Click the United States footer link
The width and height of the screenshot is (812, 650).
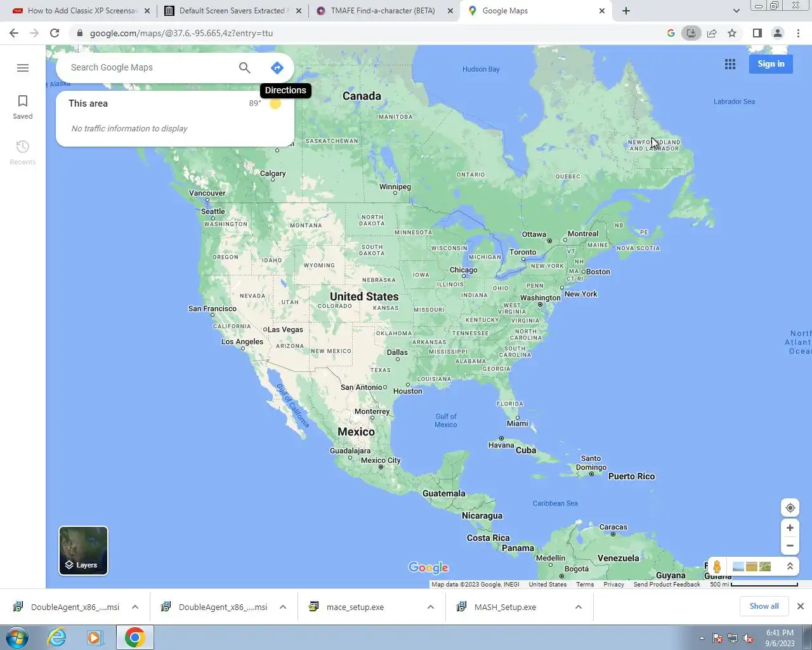[x=547, y=585]
